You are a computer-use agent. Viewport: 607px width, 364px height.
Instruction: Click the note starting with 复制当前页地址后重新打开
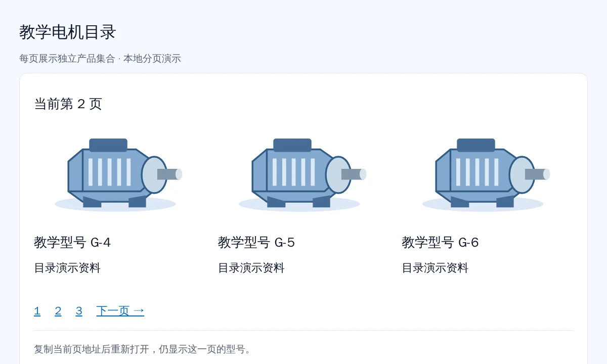coord(144,349)
